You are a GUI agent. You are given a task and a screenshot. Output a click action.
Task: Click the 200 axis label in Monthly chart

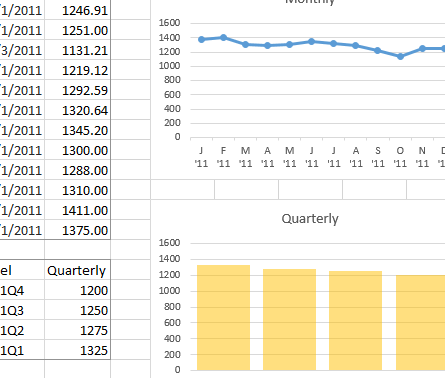172,123
